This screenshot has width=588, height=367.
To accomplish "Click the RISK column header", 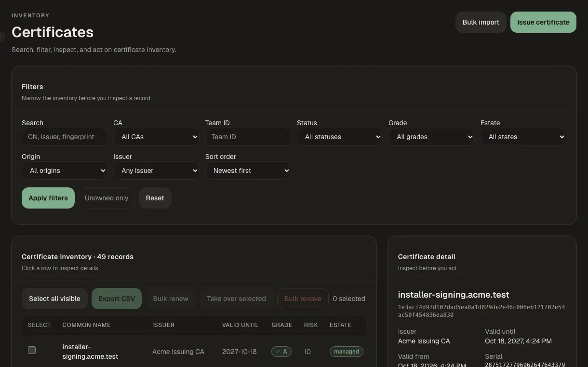I will [x=311, y=325].
